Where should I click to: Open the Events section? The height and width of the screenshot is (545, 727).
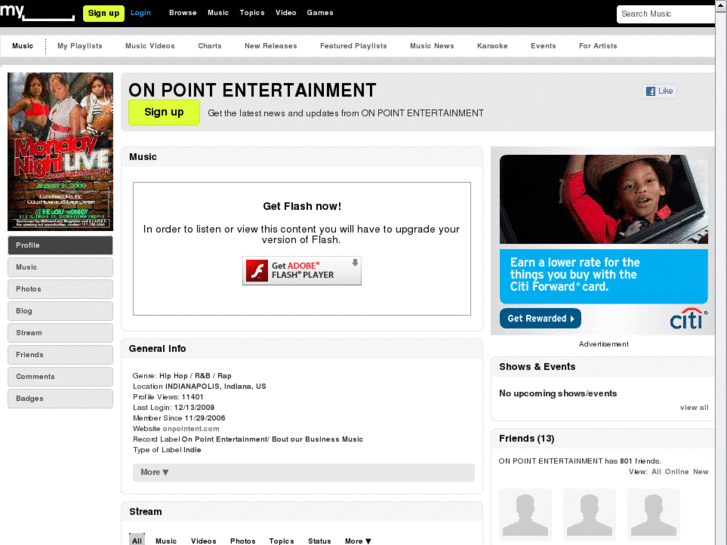[543, 46]
